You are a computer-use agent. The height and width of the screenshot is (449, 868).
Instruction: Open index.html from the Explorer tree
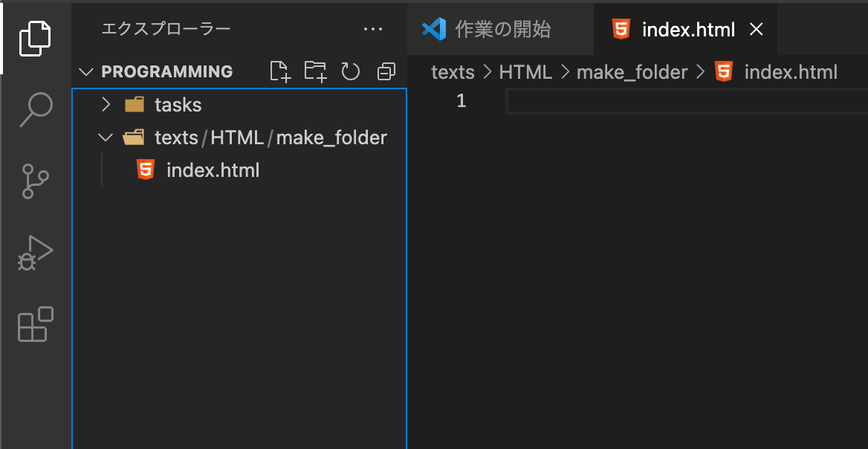pyautogui.click(x=213, y=169)
